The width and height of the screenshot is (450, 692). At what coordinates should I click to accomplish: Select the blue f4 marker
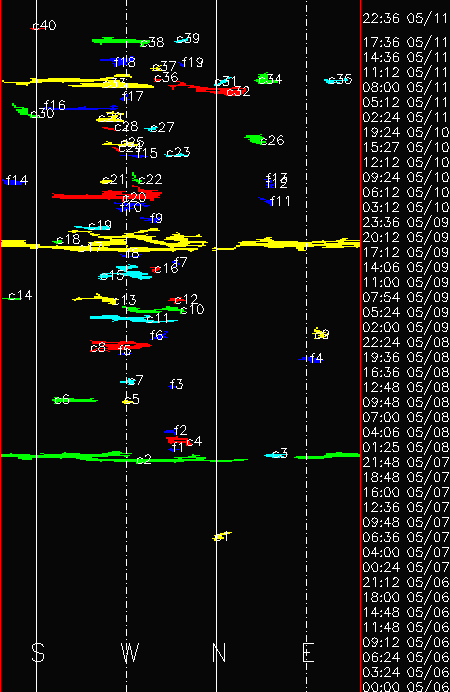(311, 359)
